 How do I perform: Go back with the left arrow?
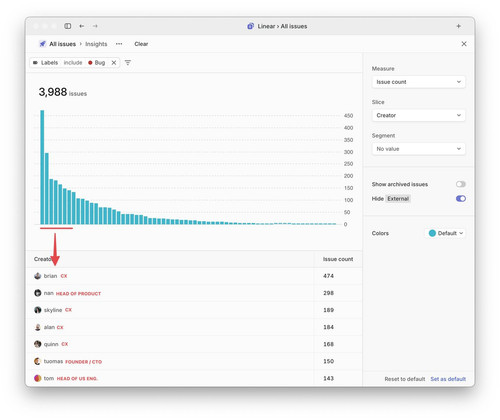click(82, 26)
